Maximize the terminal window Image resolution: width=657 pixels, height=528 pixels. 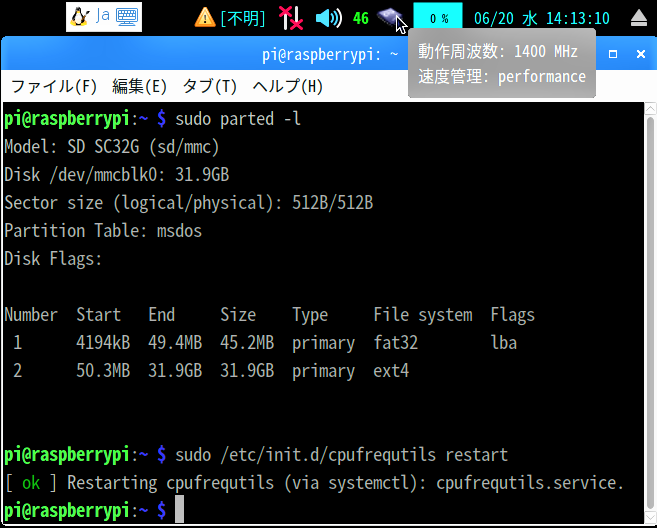coord(613,54)
